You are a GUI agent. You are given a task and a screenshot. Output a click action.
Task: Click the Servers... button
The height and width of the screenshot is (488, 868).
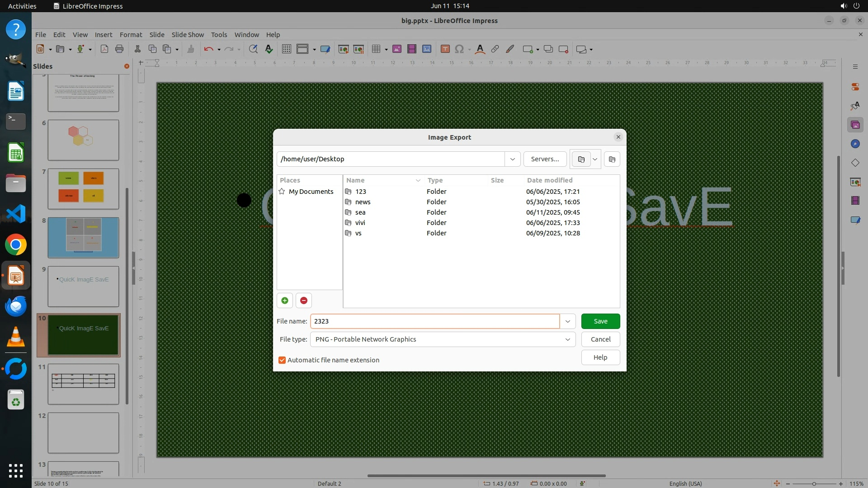[545, 159]
